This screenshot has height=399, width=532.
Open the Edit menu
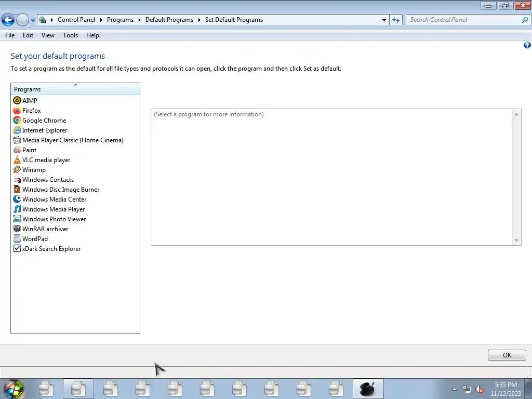click(x=28, y=35)
